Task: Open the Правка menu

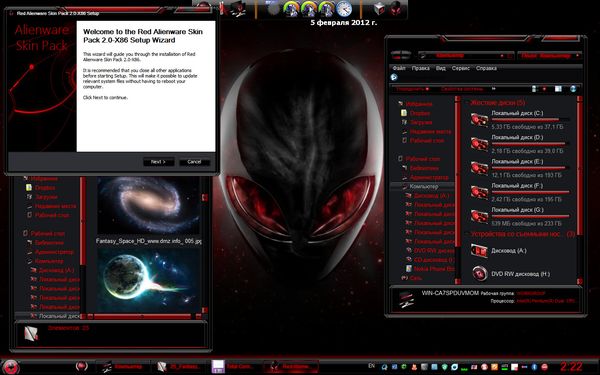Action: (x=421, y=68)
